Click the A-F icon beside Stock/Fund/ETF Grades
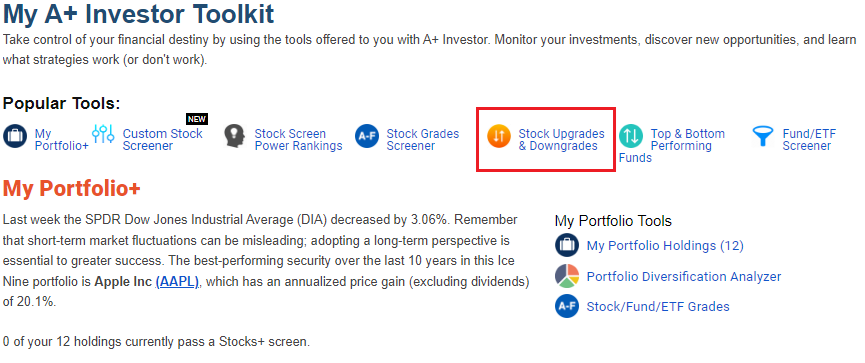865x363 pixels. [567, 306]
